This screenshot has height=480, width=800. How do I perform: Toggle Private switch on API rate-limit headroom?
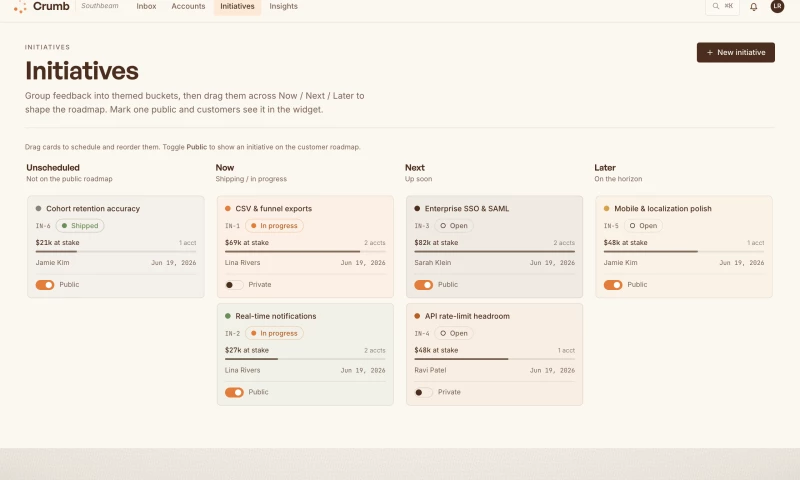click(423, 392)
